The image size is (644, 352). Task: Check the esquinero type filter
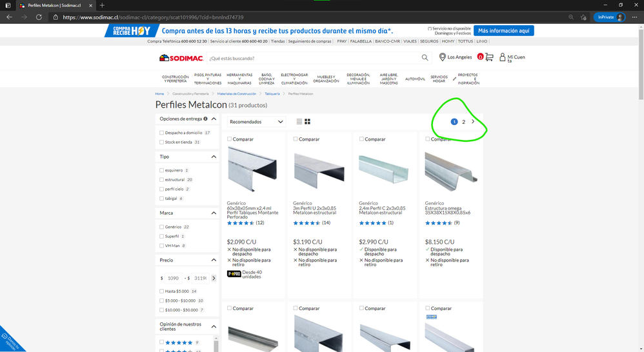coord(161,170)
